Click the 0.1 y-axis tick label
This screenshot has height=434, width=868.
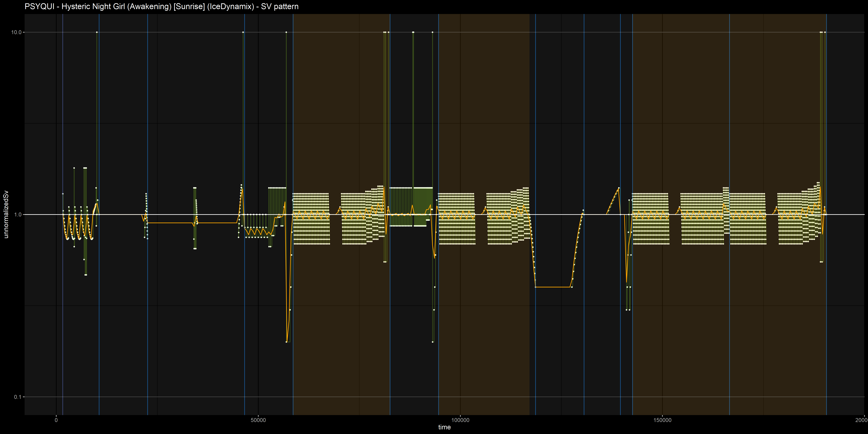[18, 397]
